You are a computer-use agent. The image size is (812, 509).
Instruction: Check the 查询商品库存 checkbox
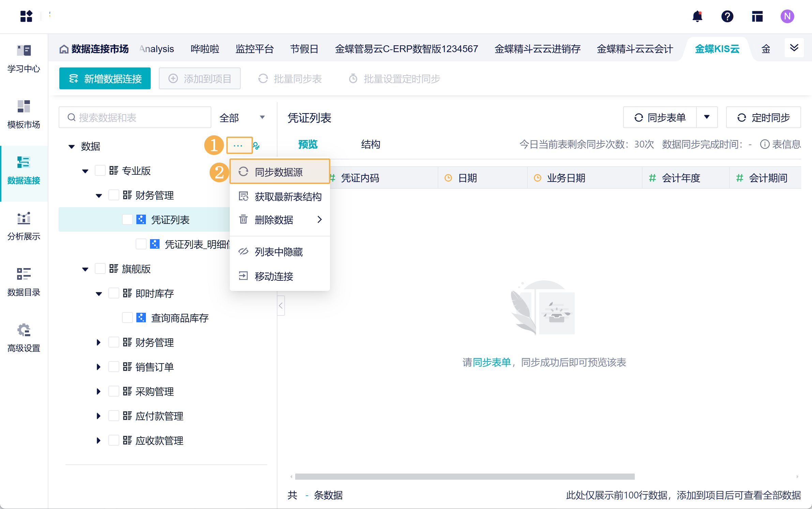127,318
